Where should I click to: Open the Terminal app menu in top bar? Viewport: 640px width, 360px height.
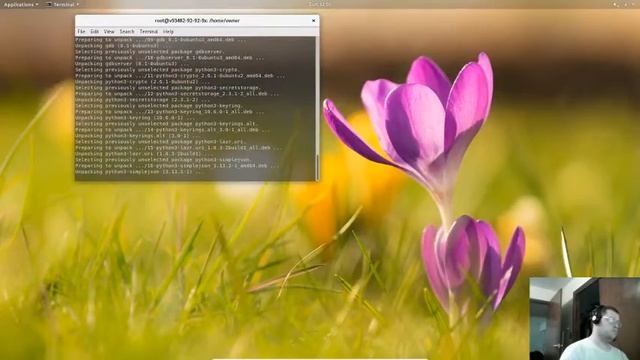(62, 4)
